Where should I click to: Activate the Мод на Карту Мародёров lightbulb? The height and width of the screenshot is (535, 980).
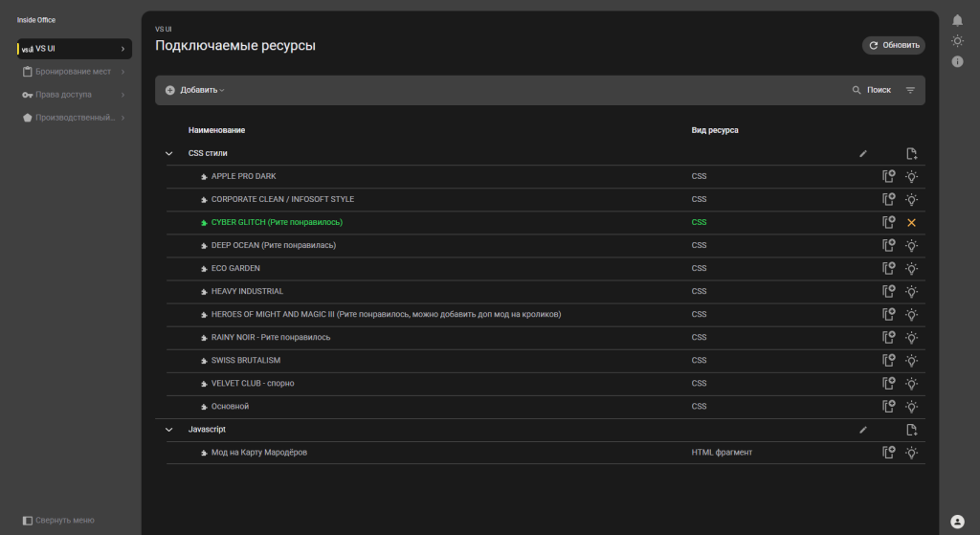pyautogui.click(x=911, y=453)
